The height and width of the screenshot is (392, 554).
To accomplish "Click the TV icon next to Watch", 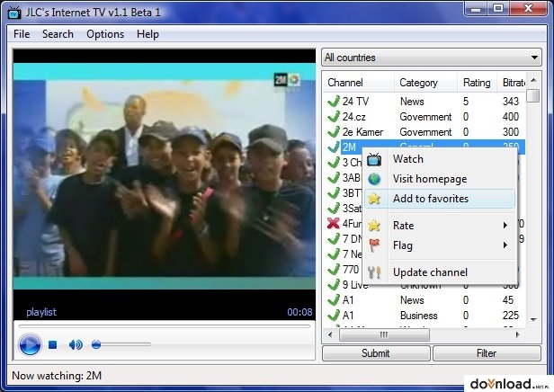I will (374, 160).
